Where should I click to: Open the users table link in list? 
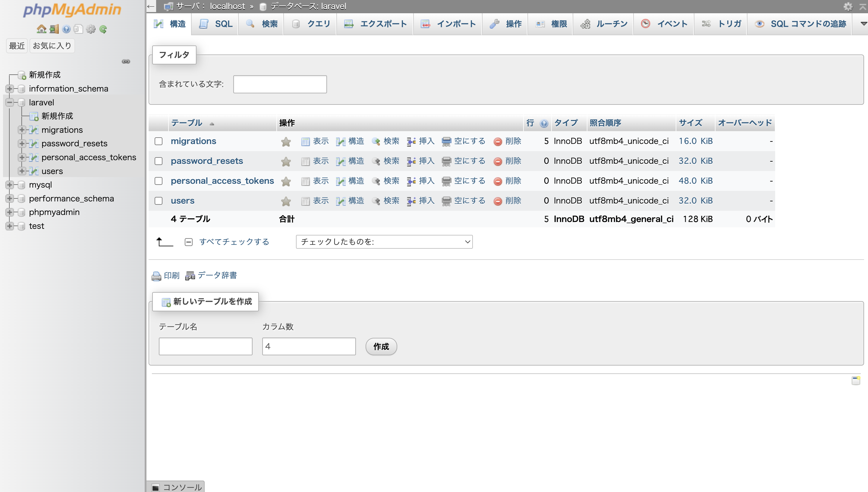[x=183, y=201]
